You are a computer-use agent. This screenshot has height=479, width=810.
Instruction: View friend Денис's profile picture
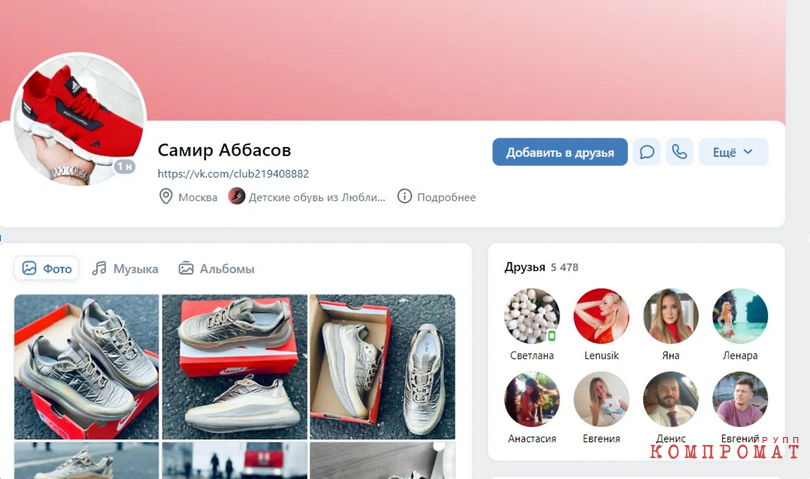click(671, 399)
